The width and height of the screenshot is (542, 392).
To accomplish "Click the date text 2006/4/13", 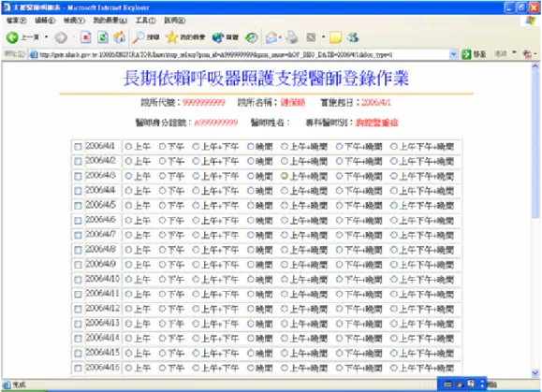I will (x=102, y=323).
